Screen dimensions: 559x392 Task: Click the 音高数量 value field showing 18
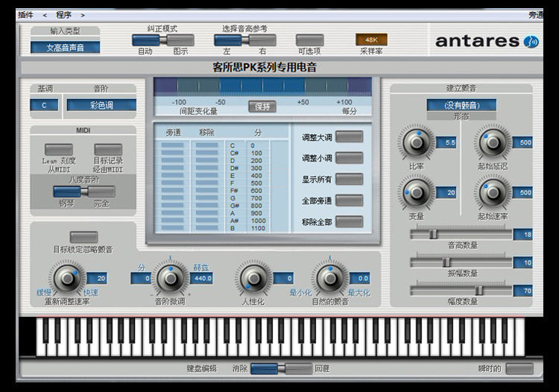coord(523,235)
